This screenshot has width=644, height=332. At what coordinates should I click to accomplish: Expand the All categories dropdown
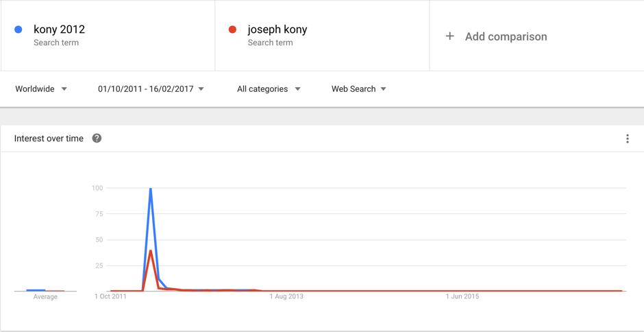(x=269, y=89)
